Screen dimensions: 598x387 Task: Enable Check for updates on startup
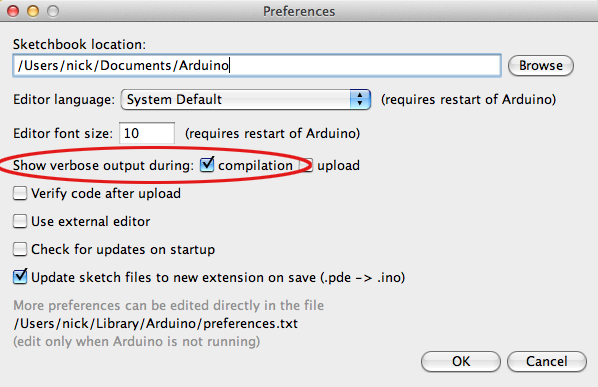20,249
